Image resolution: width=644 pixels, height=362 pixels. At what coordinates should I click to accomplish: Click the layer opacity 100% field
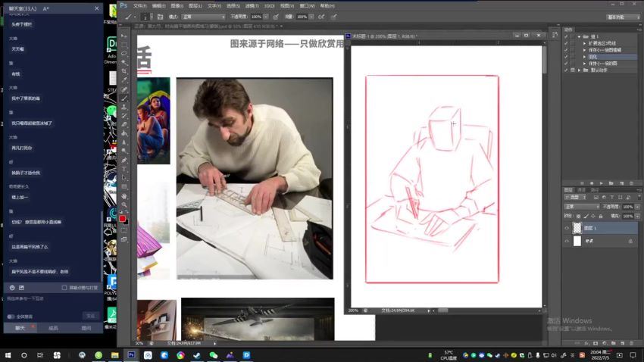pyautogui.click(x=627, y=207)
